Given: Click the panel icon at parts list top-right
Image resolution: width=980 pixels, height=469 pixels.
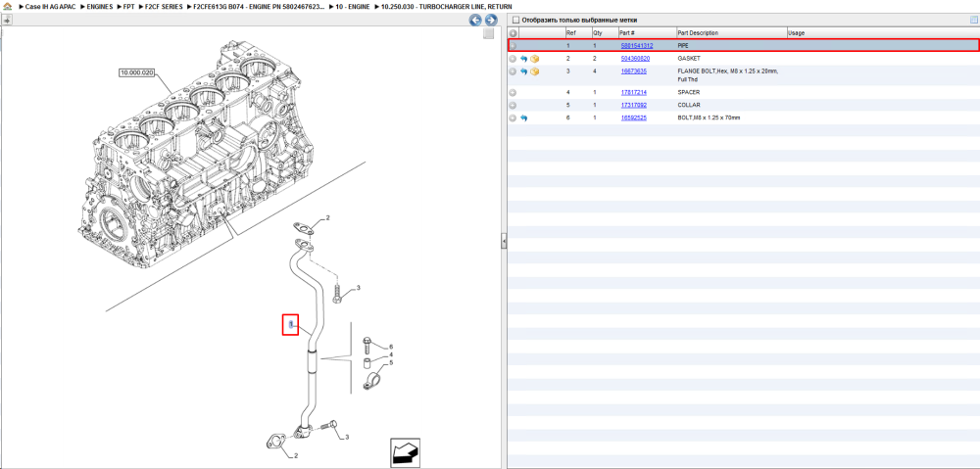Looking at the screenshot, I should pyautogui.click(x=974, y=20).
